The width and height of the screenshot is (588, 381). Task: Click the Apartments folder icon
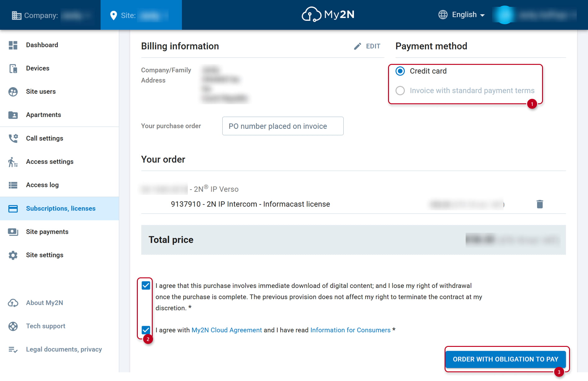13,115
